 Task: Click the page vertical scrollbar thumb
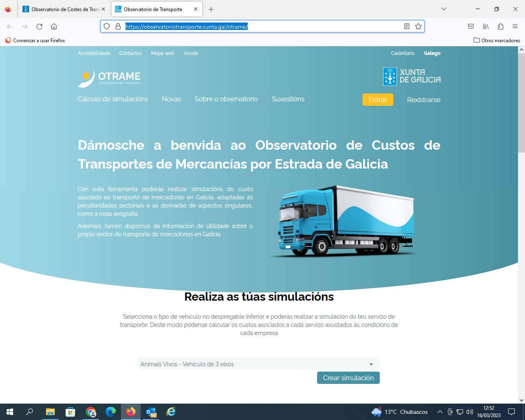pos(521,103)
